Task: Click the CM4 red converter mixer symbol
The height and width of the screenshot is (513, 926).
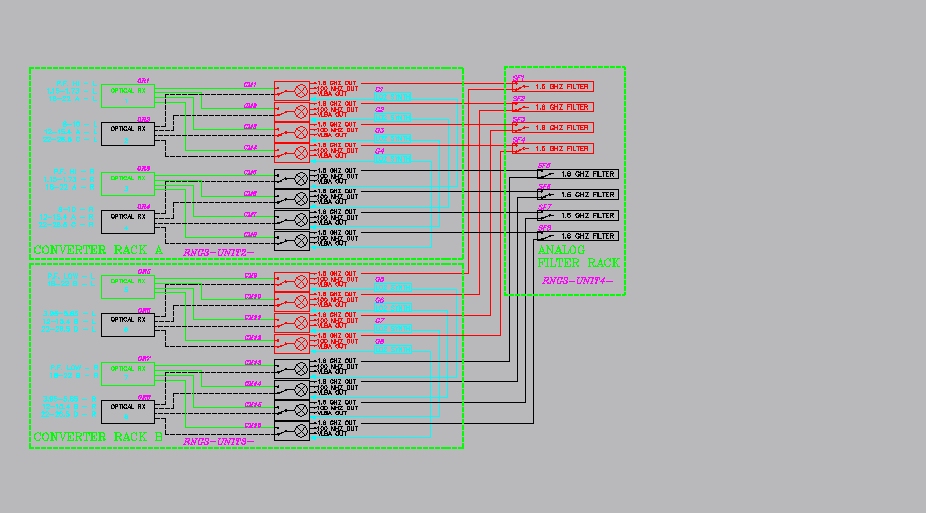Action: pos(292,153)
